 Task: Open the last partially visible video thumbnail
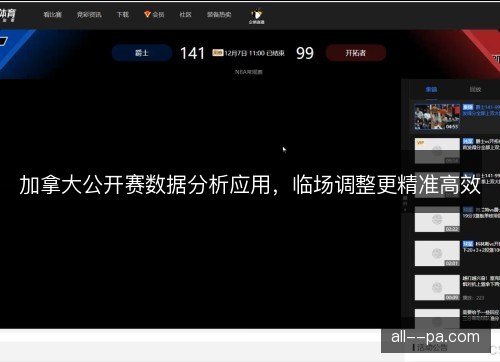(x=437, y=319)
